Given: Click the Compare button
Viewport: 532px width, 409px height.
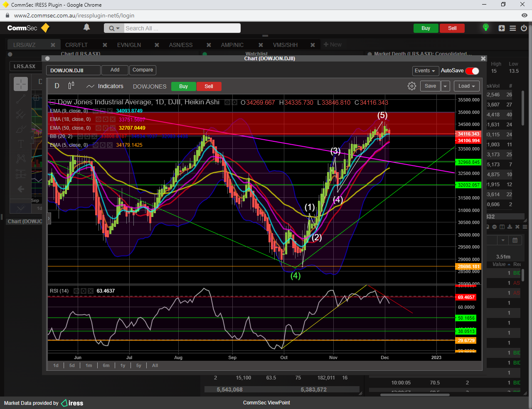Looking at the screenshot, I should tap(143, 70).
